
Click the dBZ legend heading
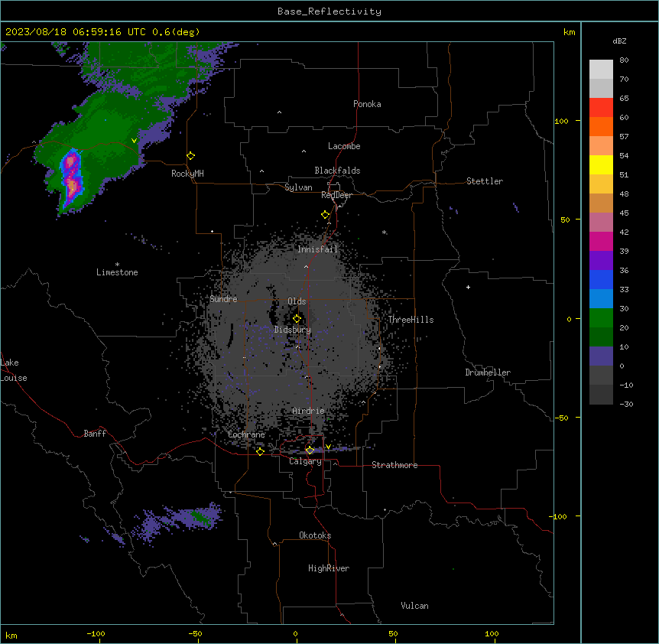click(619, 41)
